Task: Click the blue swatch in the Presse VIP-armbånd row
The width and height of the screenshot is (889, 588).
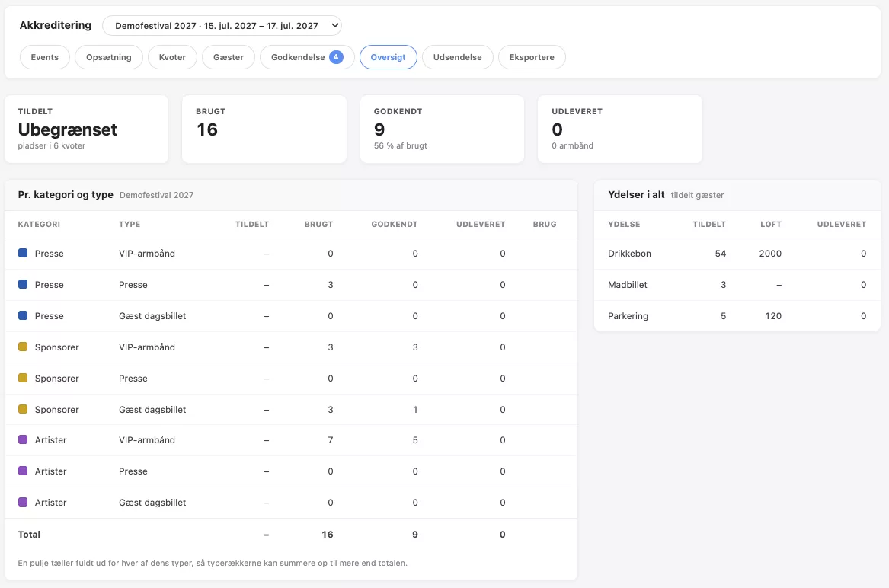Action: 23,254
